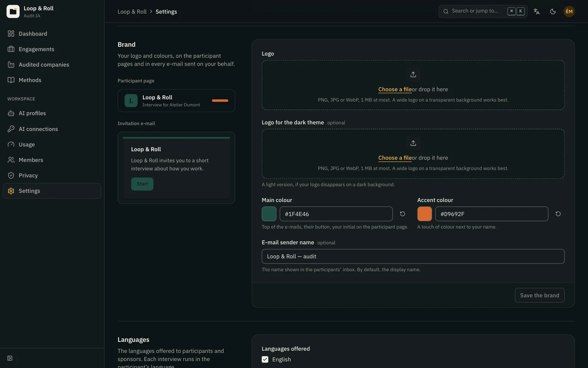Click the Start button in e-mail preview

[x=142, y=184]
